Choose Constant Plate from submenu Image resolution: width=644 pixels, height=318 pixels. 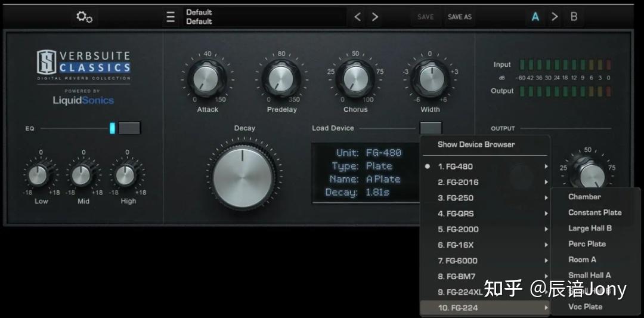595,212
